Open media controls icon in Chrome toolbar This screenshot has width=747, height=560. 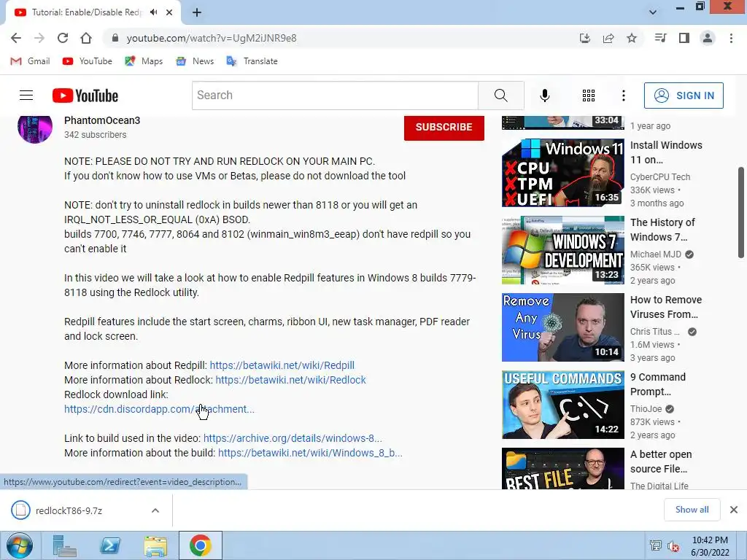coord(660,38)
